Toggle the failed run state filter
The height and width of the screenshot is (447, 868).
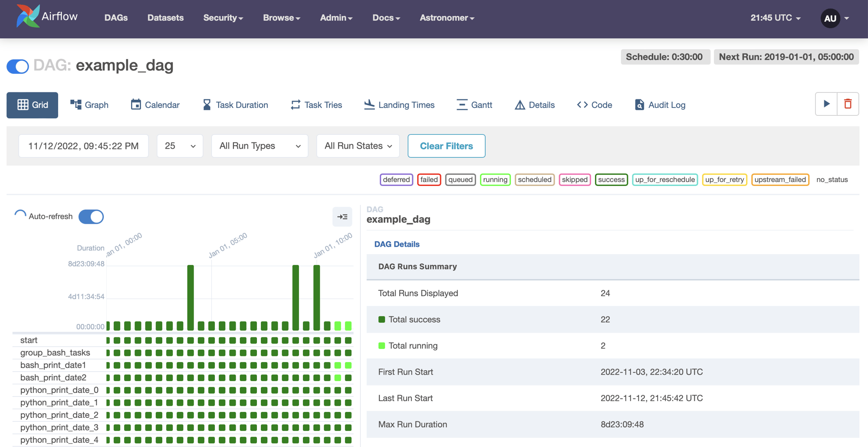click(x=429, y=179)
